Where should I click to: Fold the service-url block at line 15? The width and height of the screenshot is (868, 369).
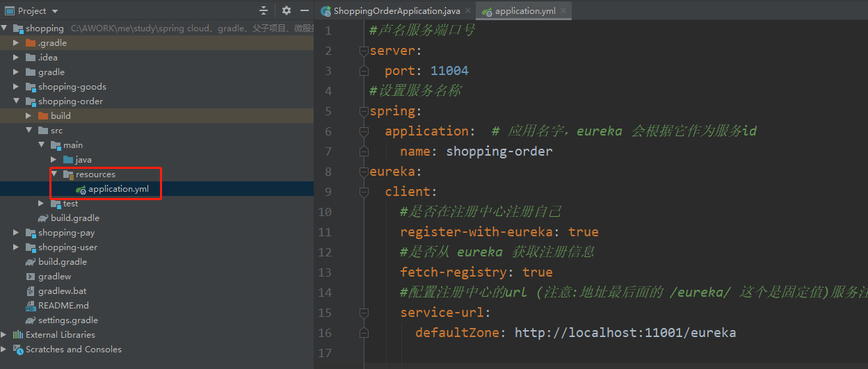[x=363, y=313]
